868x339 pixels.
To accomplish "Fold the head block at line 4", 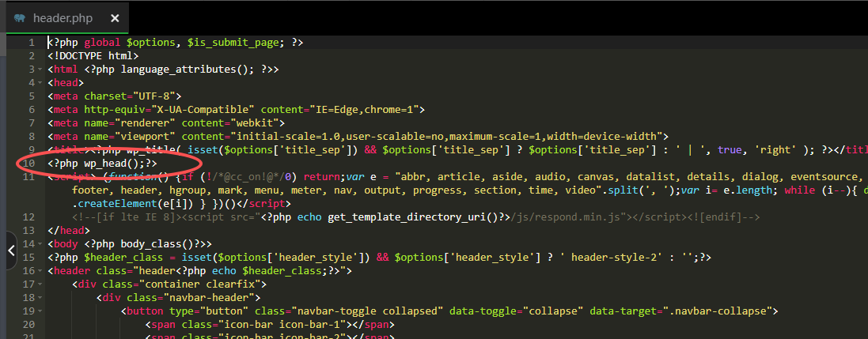I will pyautogui.click(x=40, y=83).
